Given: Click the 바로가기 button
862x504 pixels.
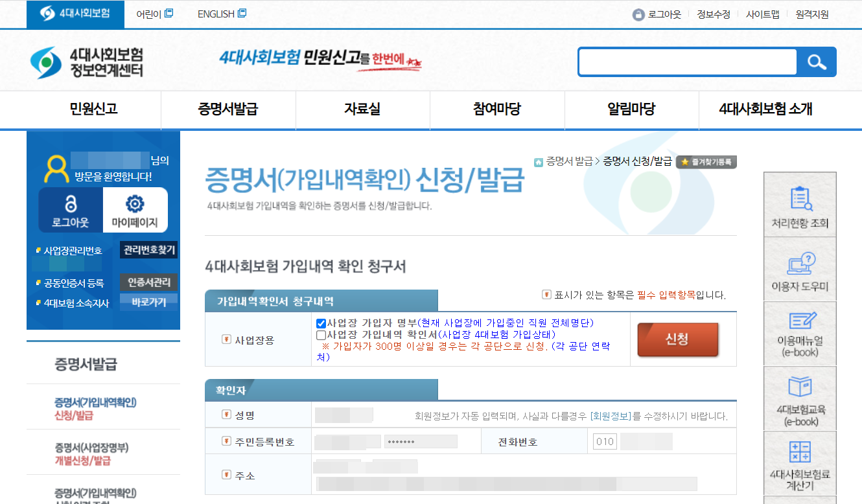Looking at the screenshot, I should (x=149, y=303).
